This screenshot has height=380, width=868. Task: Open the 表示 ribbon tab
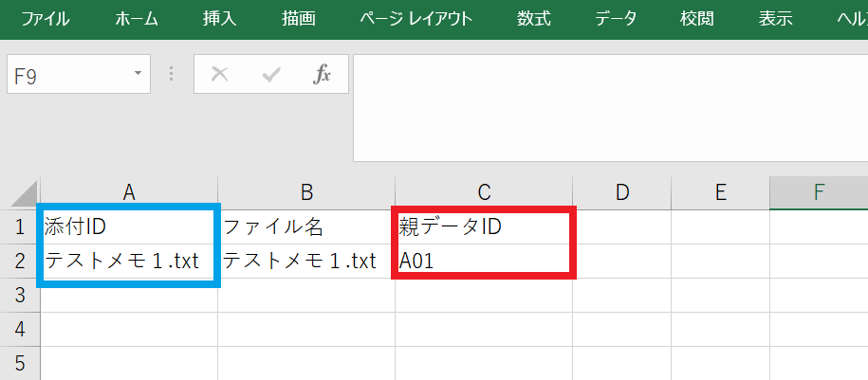click(x=775, y=19)
